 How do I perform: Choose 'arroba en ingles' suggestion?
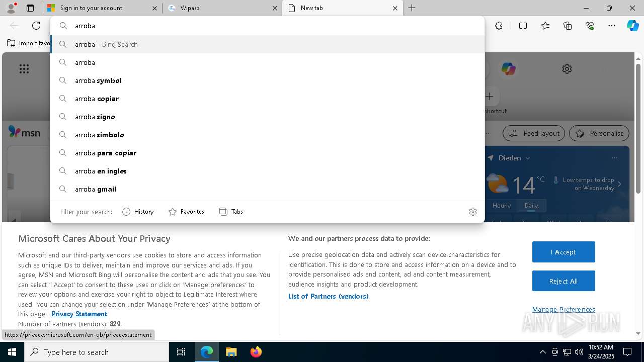pos(267,171)
